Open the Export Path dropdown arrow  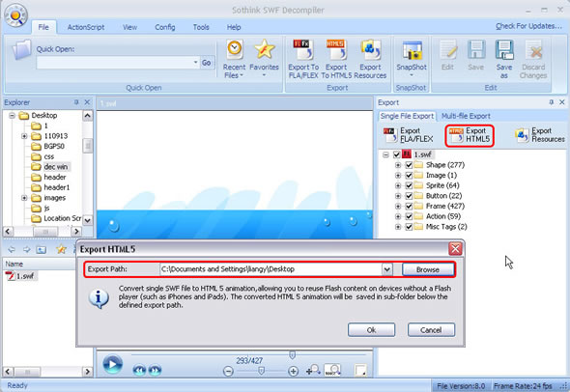point(386,269)
